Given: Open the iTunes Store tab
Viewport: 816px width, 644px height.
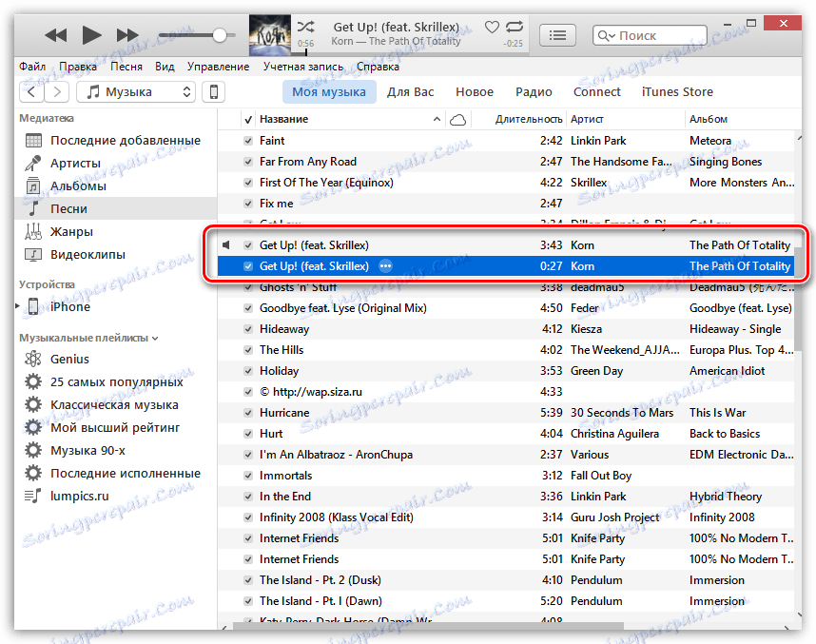Looking at the screenshot, I should 677,92.
